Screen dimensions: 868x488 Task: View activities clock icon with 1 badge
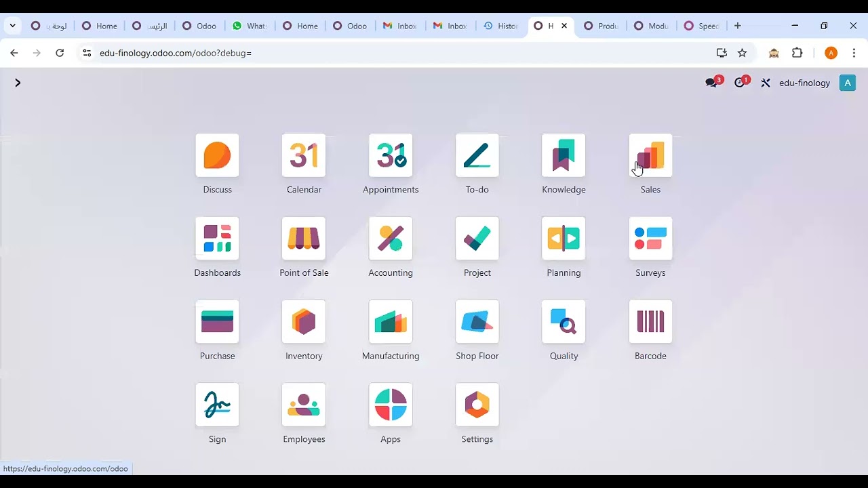[x=741, y=83]
